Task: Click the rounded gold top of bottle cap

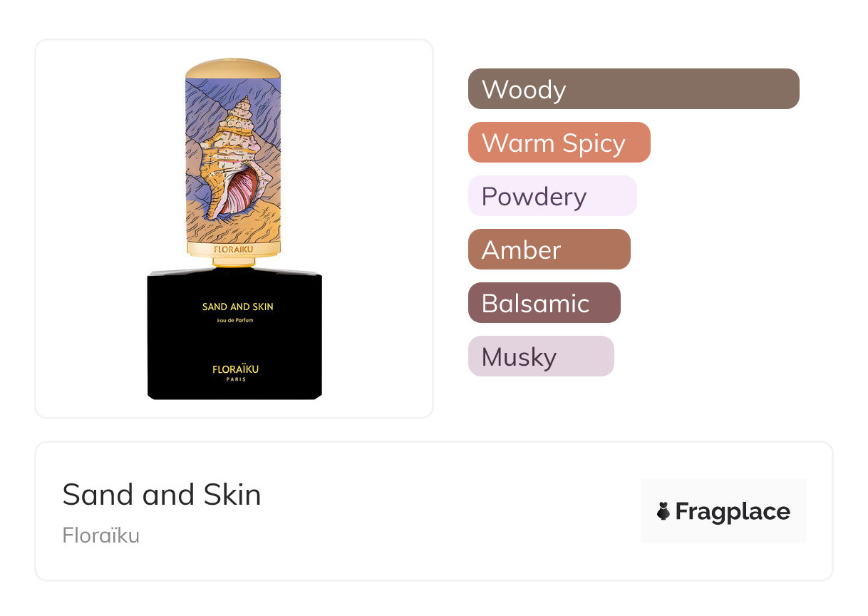Action: coord(232,68)
